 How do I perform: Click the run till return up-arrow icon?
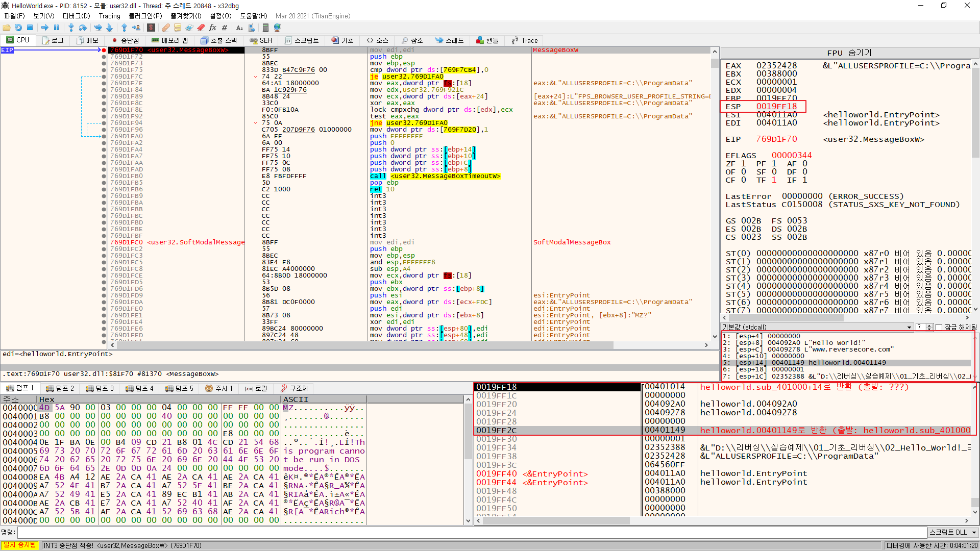click(124, 28)
